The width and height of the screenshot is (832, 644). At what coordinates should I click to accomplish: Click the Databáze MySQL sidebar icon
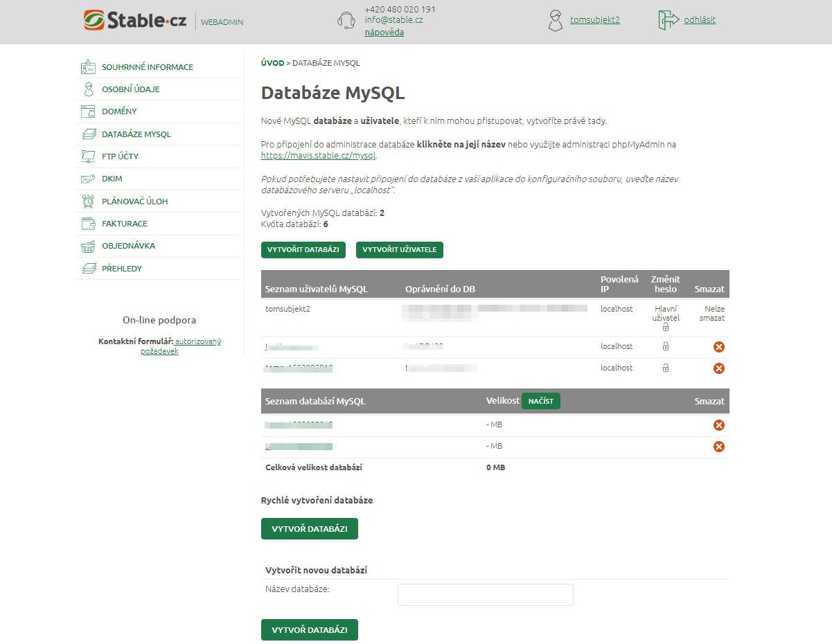[x=88, y=134]
